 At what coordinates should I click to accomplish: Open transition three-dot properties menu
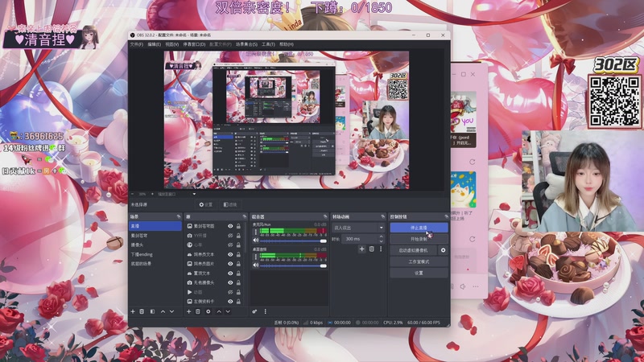[381, 249]
